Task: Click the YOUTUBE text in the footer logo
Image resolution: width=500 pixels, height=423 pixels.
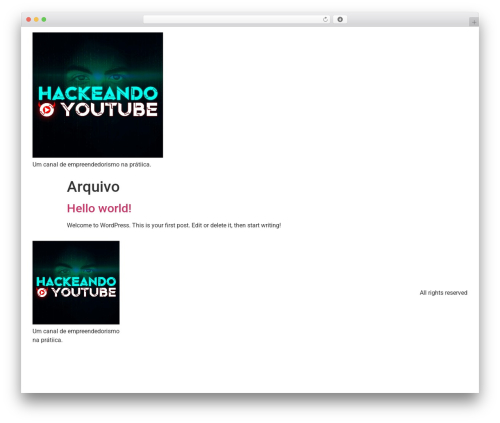Action: coord(84,292)
